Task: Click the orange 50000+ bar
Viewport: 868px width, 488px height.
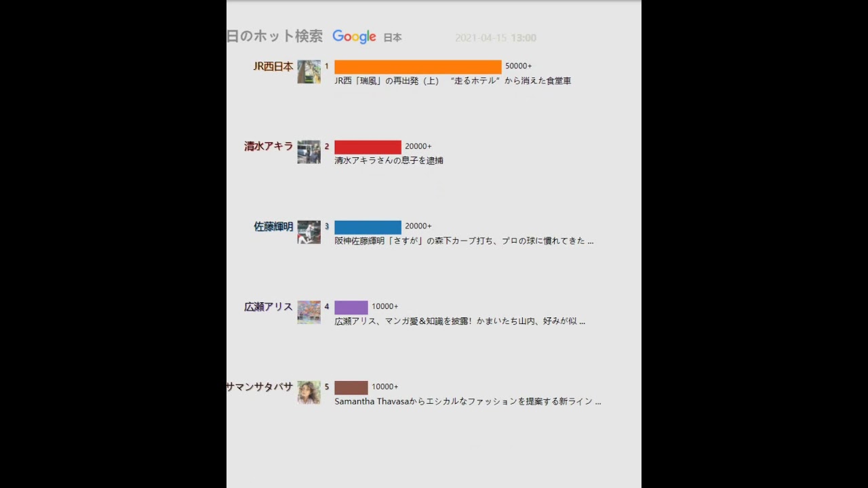Action: (x=418, y=66)
